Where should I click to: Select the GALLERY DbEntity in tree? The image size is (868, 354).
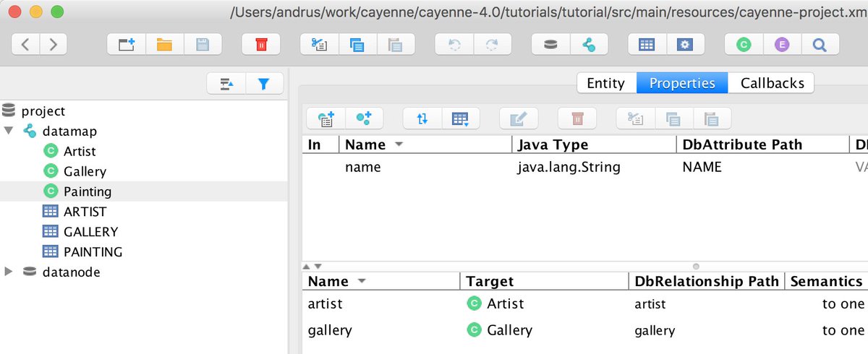point(90,232)
